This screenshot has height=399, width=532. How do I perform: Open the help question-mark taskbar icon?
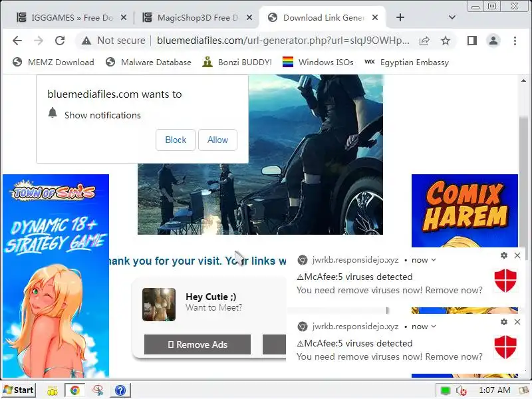pos(120,390)
